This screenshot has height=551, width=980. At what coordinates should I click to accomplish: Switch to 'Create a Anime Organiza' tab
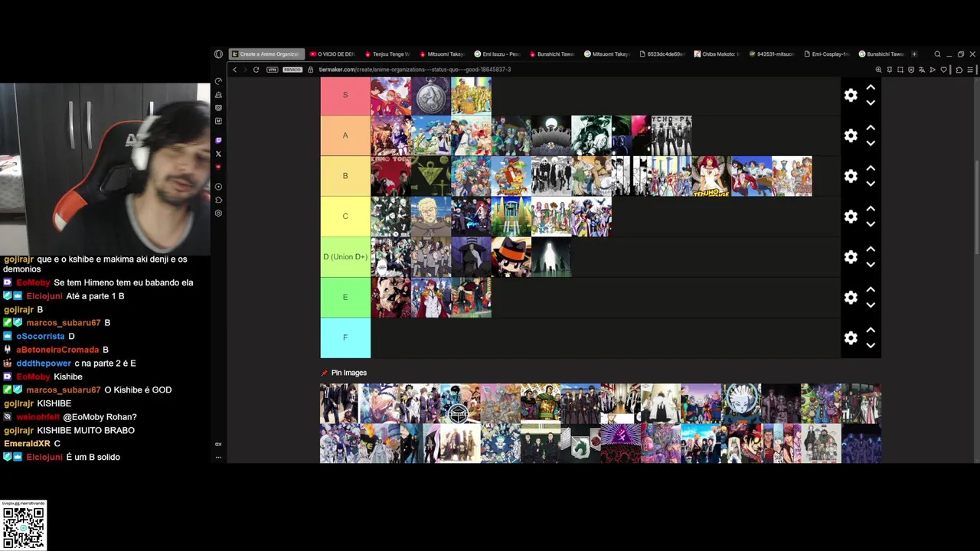(x=266, y=54)
